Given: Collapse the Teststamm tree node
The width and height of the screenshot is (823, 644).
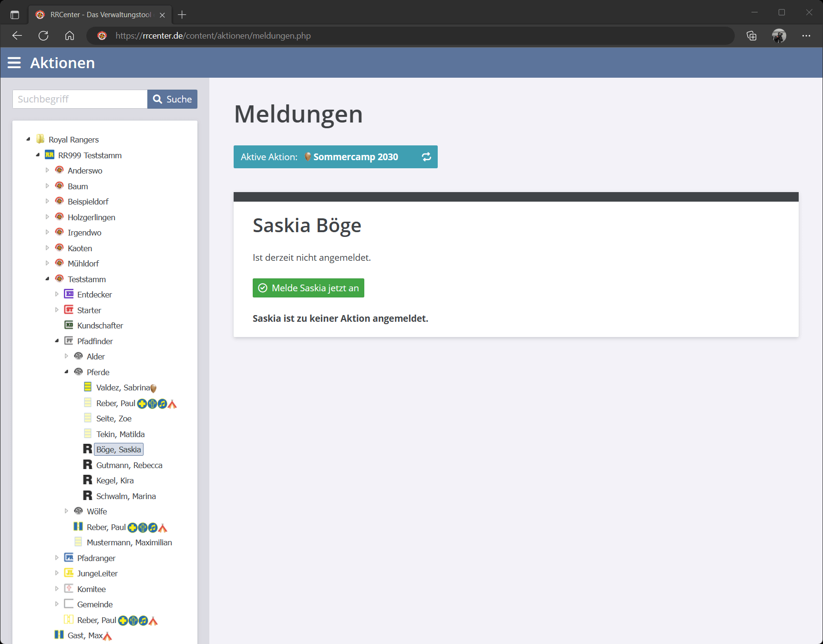Looking at the screenshot, I should [47, 279].
